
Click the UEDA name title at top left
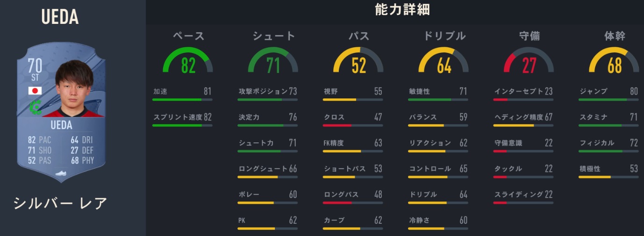tap(60, 17)
